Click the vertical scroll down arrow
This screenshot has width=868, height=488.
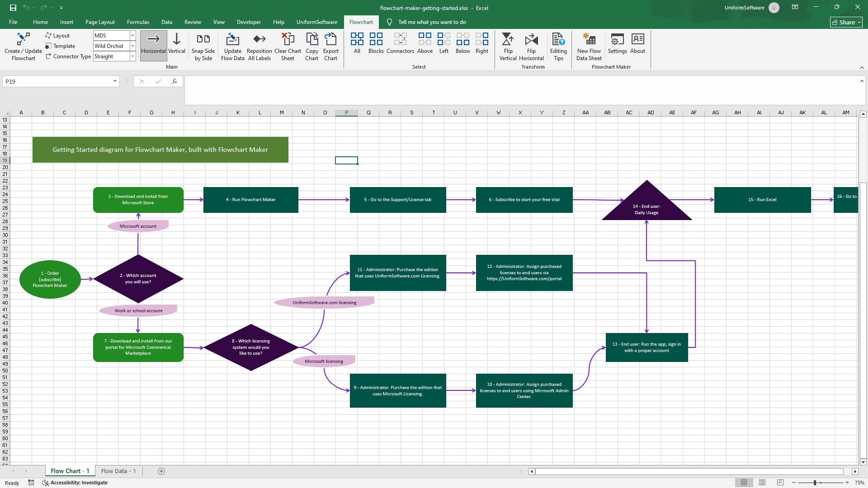pos(863,462)
